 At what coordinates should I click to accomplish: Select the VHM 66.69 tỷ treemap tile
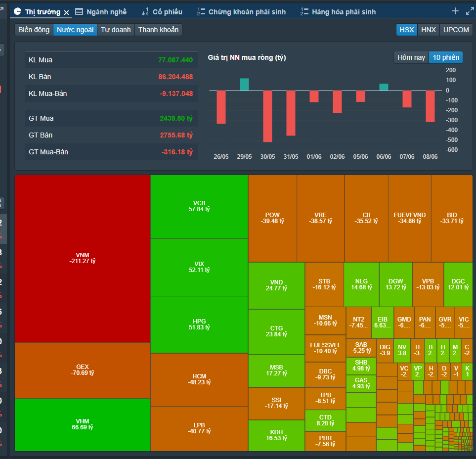pos(83,425)
